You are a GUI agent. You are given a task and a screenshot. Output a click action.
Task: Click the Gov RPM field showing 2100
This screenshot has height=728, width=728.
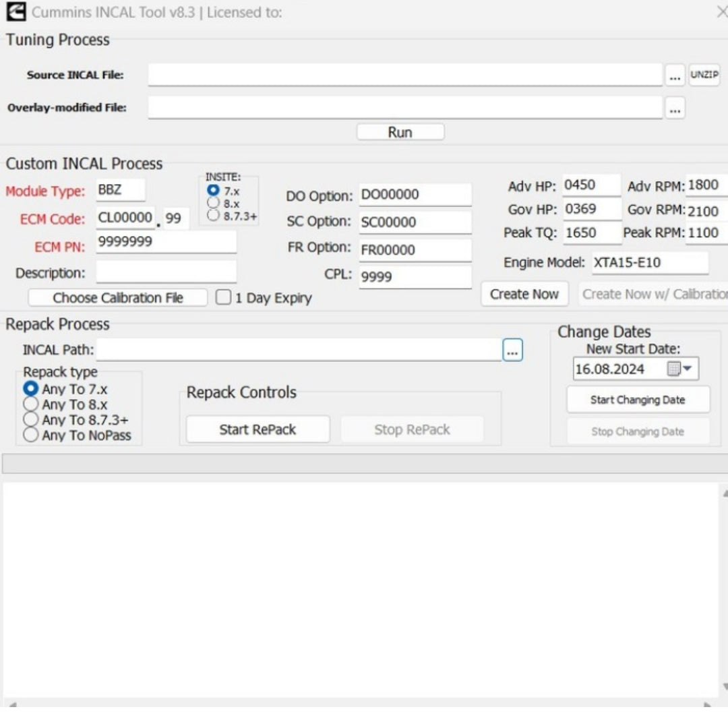coord(706,211)
